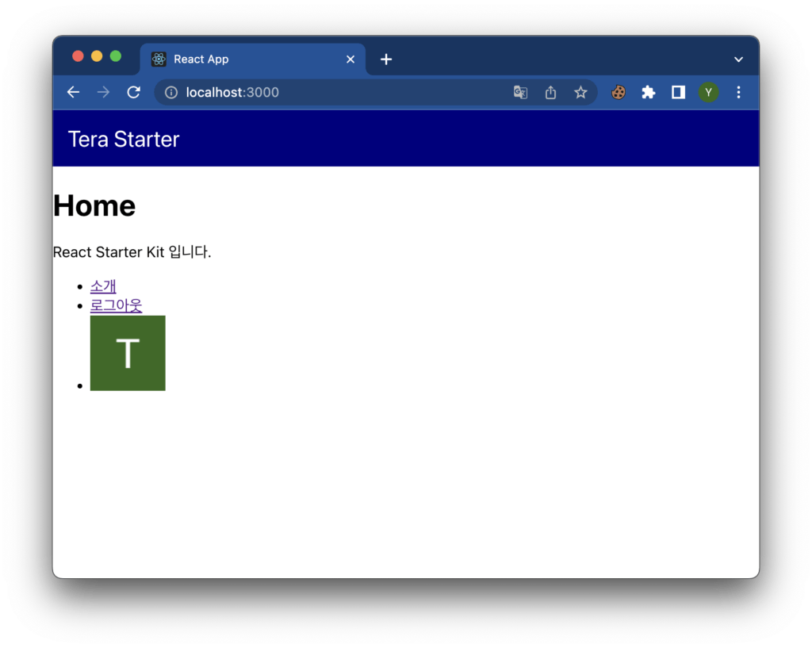Open the 소개 link
The height and width of the screenshot is (648, 812).
(x=103, y=286)
